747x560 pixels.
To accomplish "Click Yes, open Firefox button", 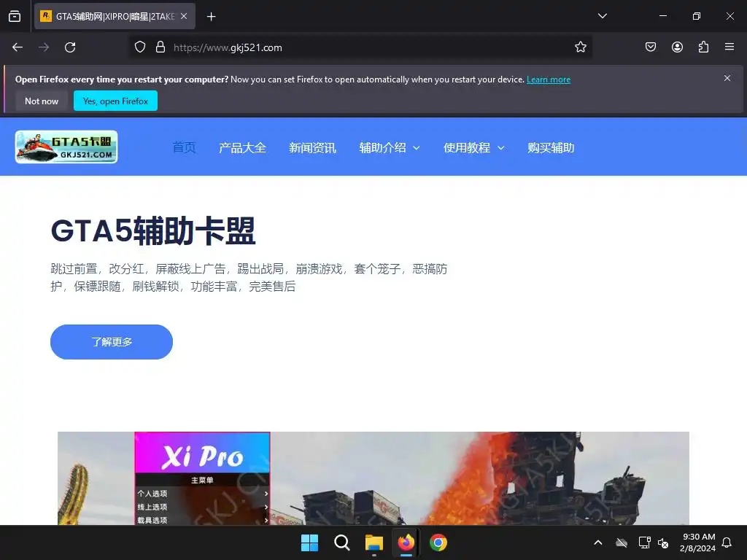I will 115,101.
